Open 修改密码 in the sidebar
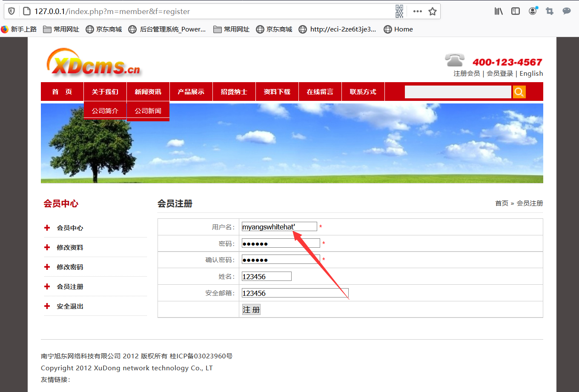This screenshot has width=579, height=392. pos(70,267)
